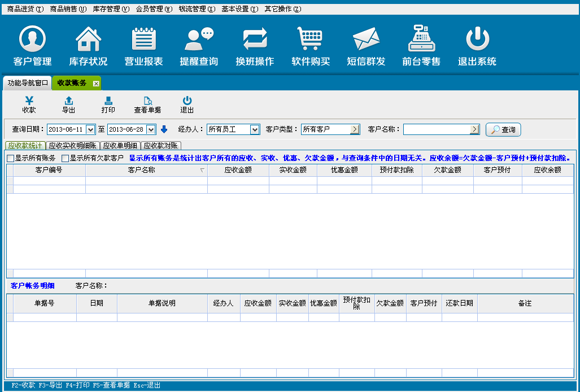Click the 查询 search button
This screenshot has width=580, height=392.
tap(503, 129)
